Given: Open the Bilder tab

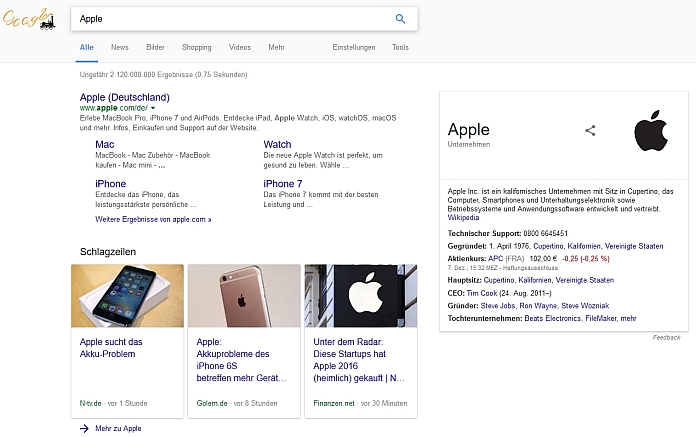Looking at the screenshot, I should click(x=155, y=47).
